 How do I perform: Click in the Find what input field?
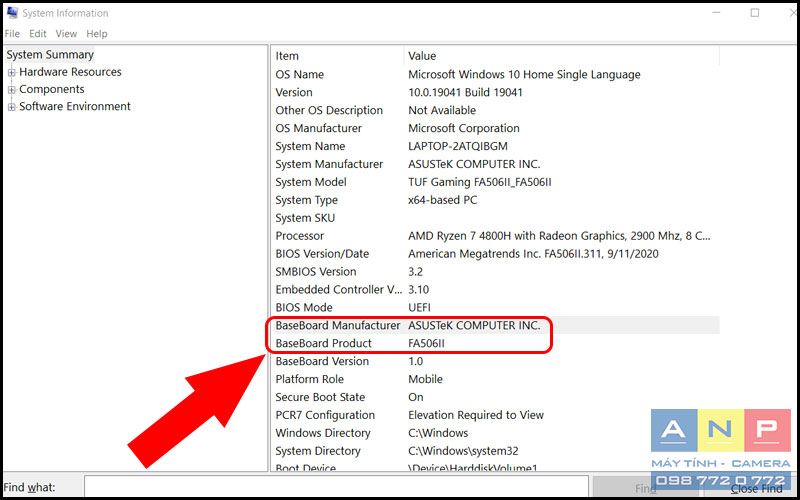[x=336, y=488]
